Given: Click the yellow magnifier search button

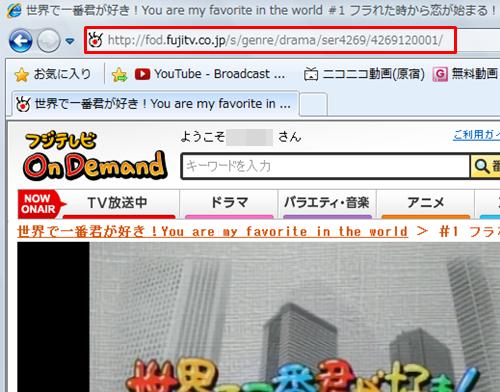Looking at the screenshot, I should click(485, 166).
